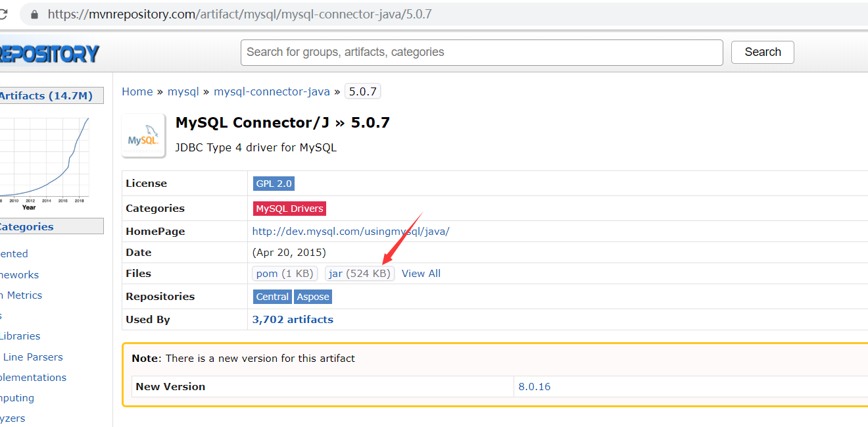Open the mysql group breadcrumb
The width and height of the screenshot is (868, 427).
[x=183, y=91]
